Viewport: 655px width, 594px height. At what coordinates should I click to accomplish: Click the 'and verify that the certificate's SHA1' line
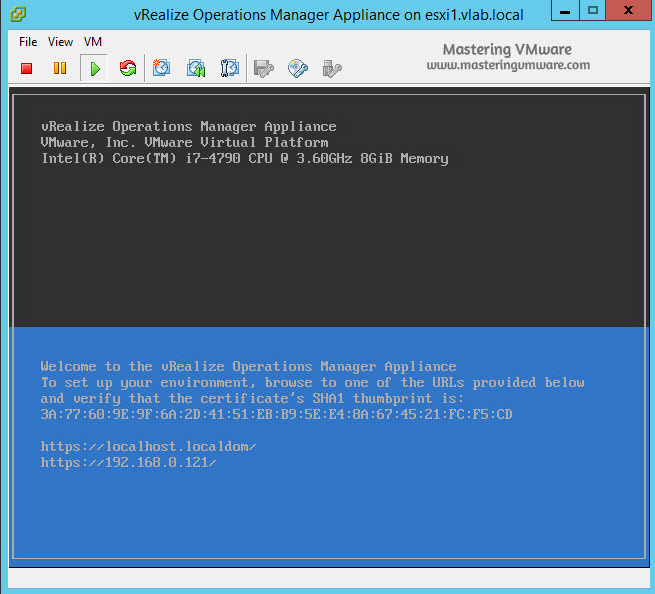[x=252, y=399]
